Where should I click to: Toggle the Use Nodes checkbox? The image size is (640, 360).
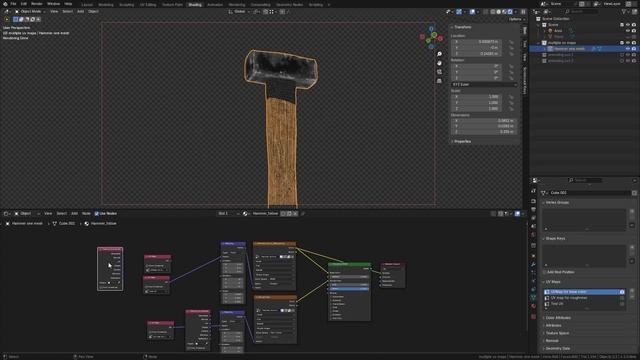point(97,213)
